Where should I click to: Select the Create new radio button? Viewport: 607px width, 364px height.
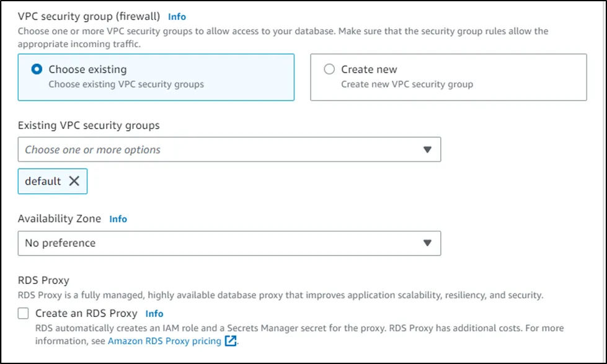tap(329, 69)
